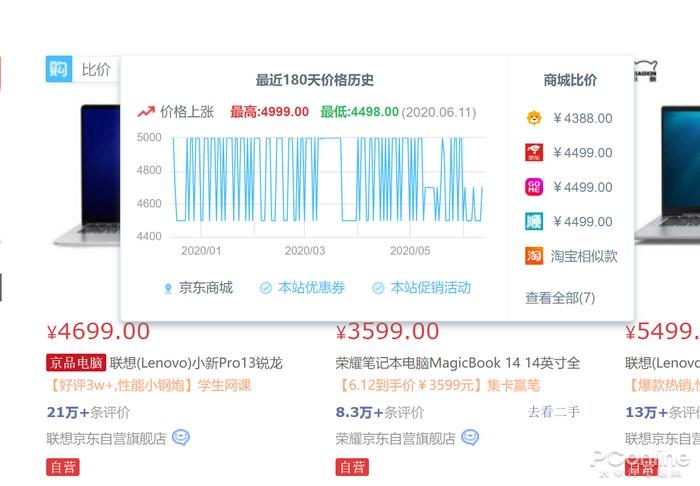Click 自营 badge under the Lenovo Pro13 listing
Viewport: 700px width, 486px height.
pos(63,467)
